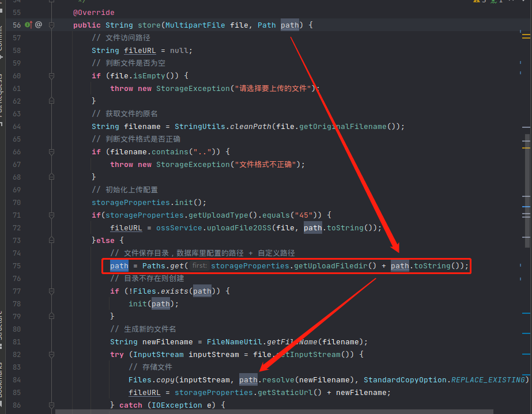
Task: Click line number 75 in the gutter
Action: pos(17,266)
